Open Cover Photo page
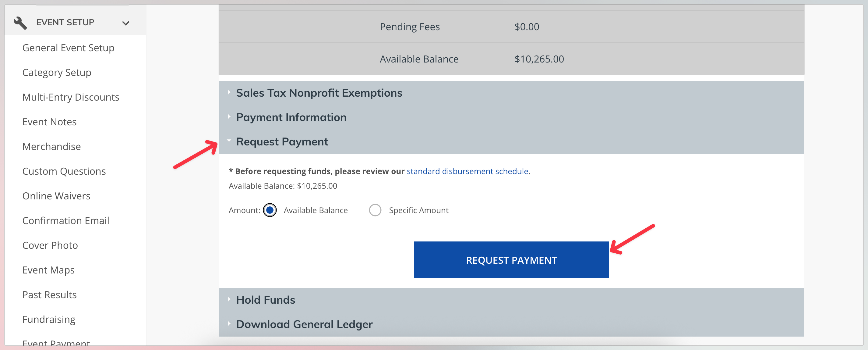 click(x=50, y=245)
